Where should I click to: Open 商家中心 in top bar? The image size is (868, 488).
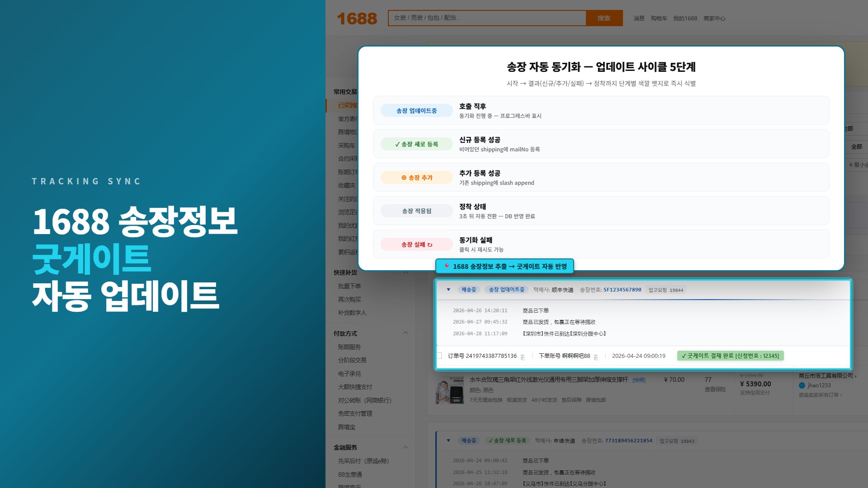714,19
